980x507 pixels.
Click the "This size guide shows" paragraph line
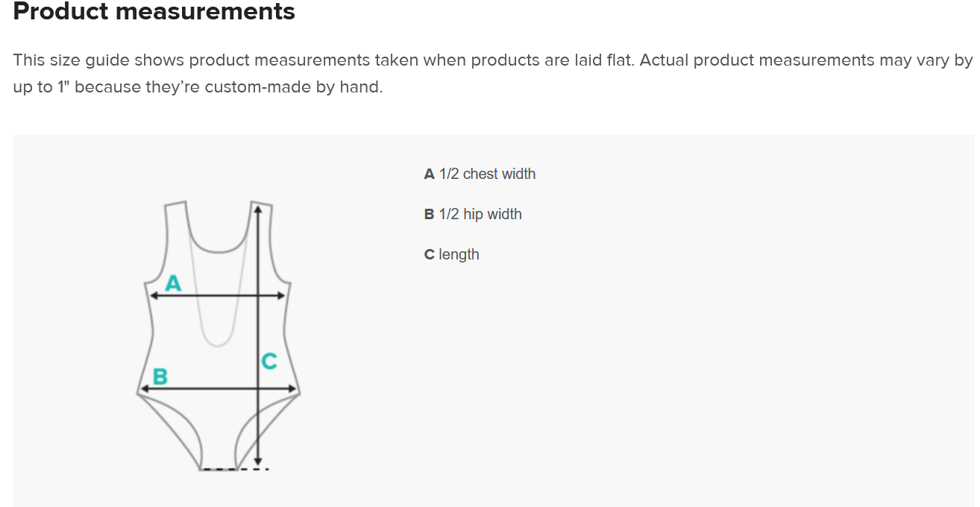click(x=493, y=60)
